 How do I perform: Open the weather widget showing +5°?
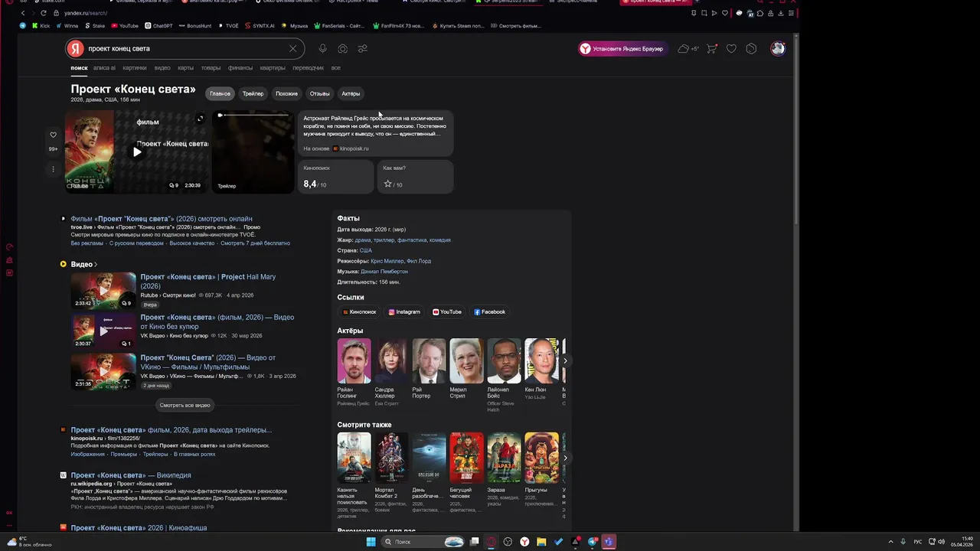pos(688,48)
